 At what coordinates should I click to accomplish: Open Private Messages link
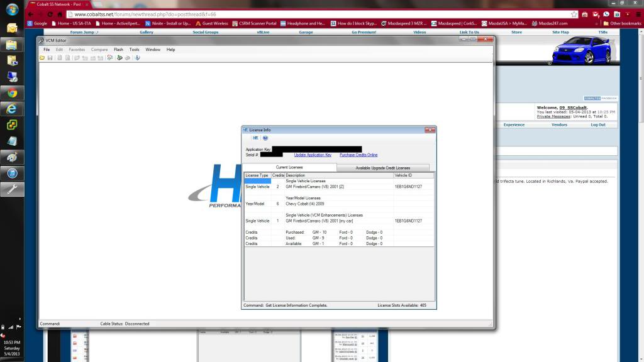(x=553, y=116)
